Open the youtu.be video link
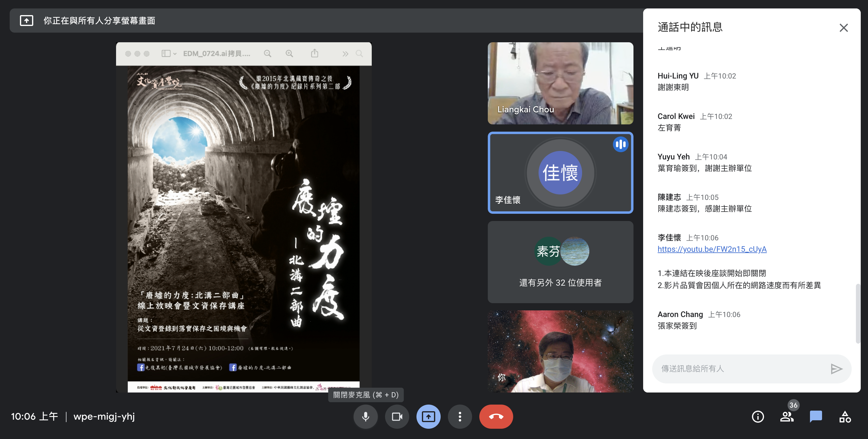Image resolution: width=868 pixels, height=439 pixels. [x=712, y=249]
